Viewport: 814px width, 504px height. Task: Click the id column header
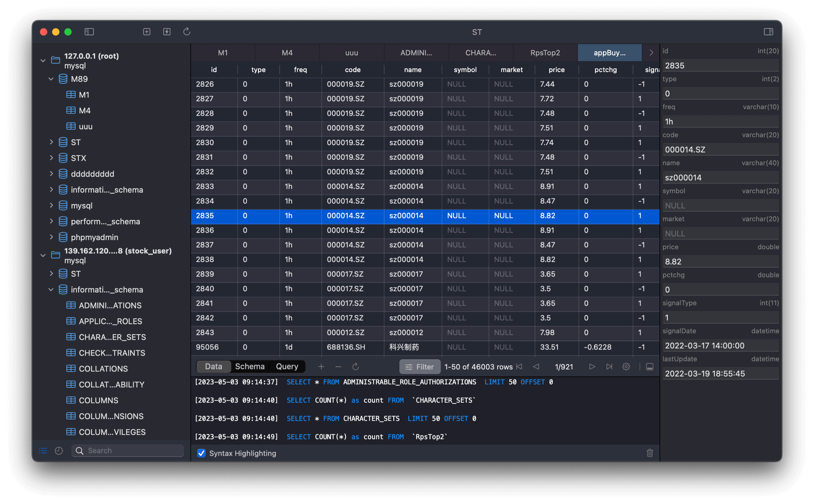tap(214, 70)
